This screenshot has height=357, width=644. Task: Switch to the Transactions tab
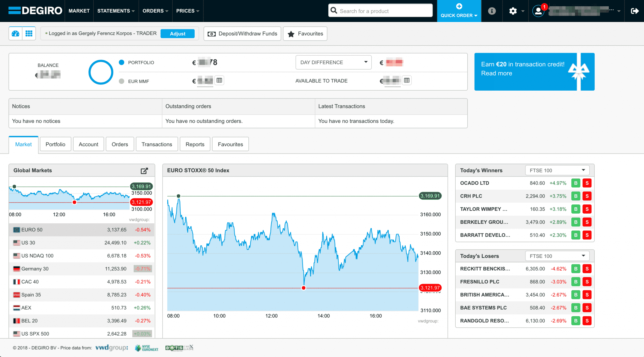(x=156, y=144)
